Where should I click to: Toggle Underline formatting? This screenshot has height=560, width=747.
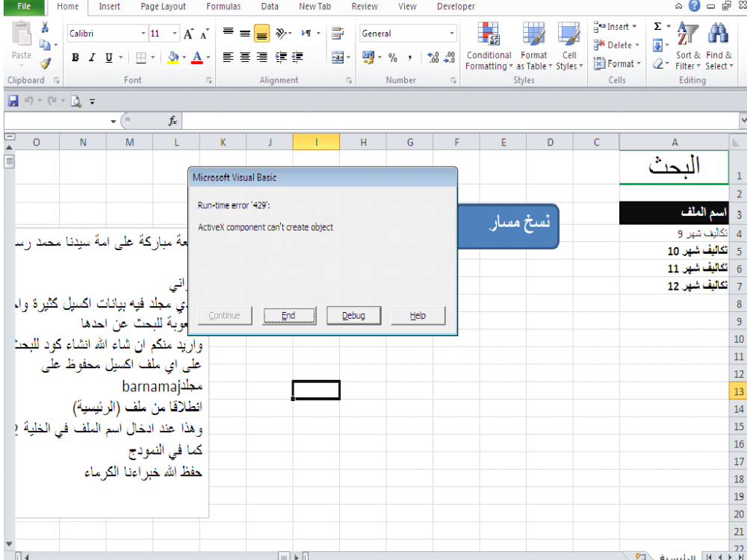[x=108, y=57]
